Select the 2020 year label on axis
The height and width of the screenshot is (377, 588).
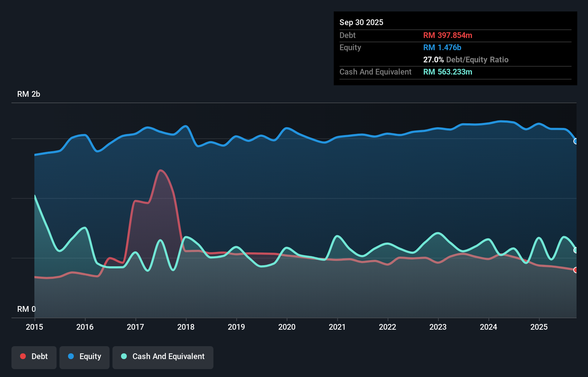click(287, 327)
